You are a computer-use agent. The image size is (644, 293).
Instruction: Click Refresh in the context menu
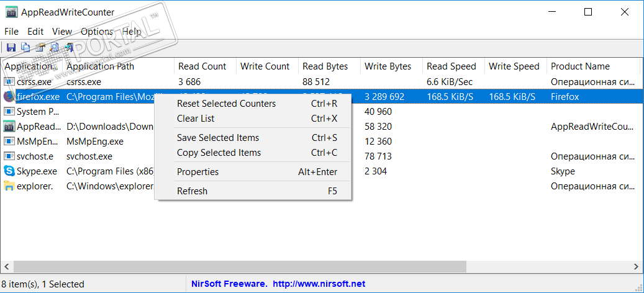coord(192,191)
